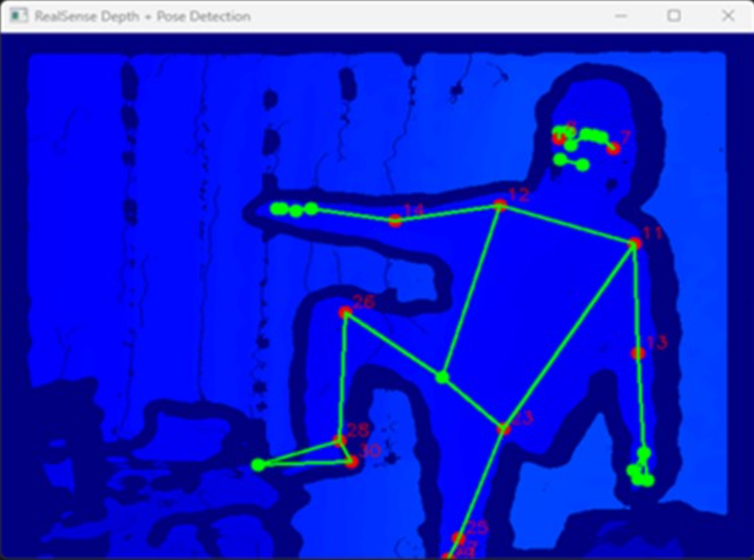Screen dimensions: 754x560
Task: Select the red ear landmark labeled 8
Action: [558, 139]
